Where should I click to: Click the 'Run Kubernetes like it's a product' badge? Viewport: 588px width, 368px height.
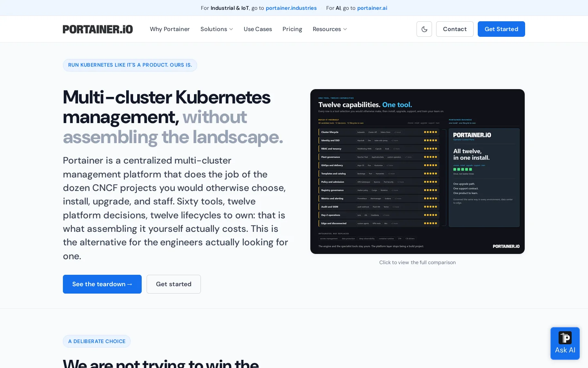pyautogui.click(x=130, y=65)
